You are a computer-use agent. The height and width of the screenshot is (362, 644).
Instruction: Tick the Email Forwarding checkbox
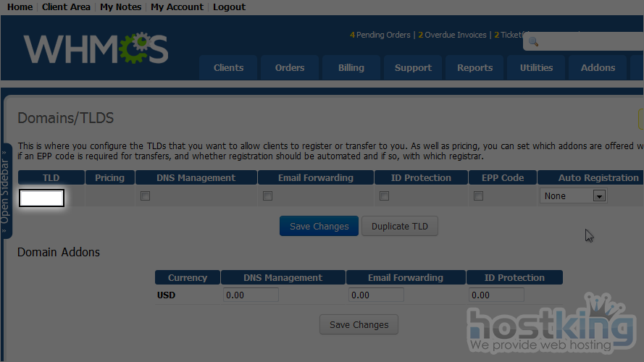point(267,196)
